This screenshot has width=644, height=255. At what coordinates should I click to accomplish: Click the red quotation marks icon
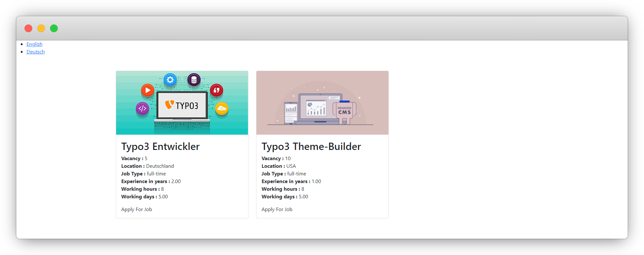[x=217, y=90]
